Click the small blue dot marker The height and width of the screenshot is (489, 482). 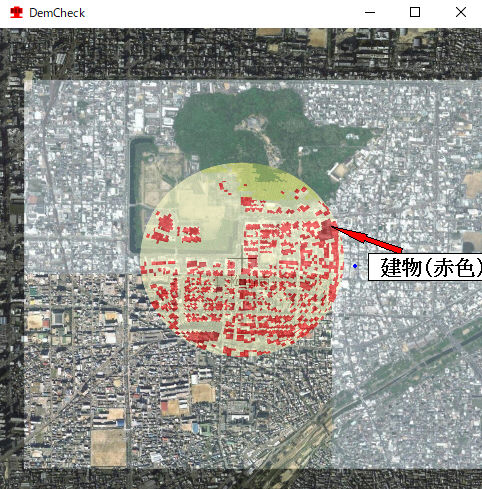(355, 266)
